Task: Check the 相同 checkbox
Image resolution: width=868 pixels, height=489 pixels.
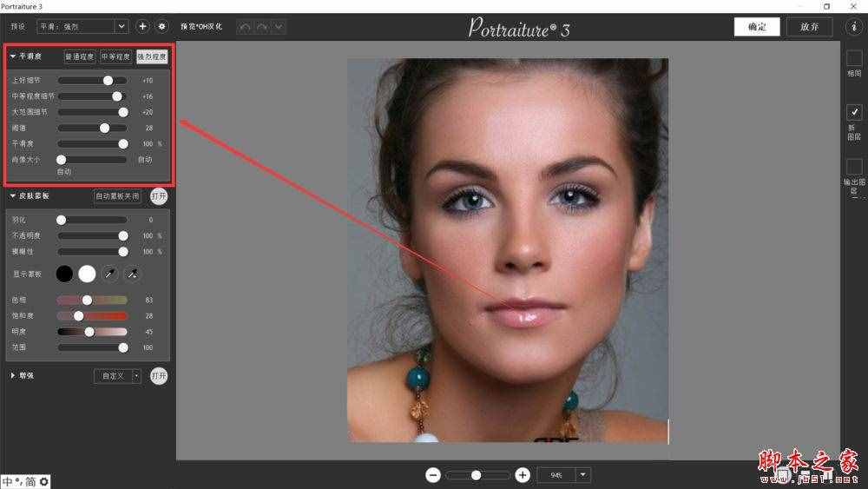Action: (854, 58)
